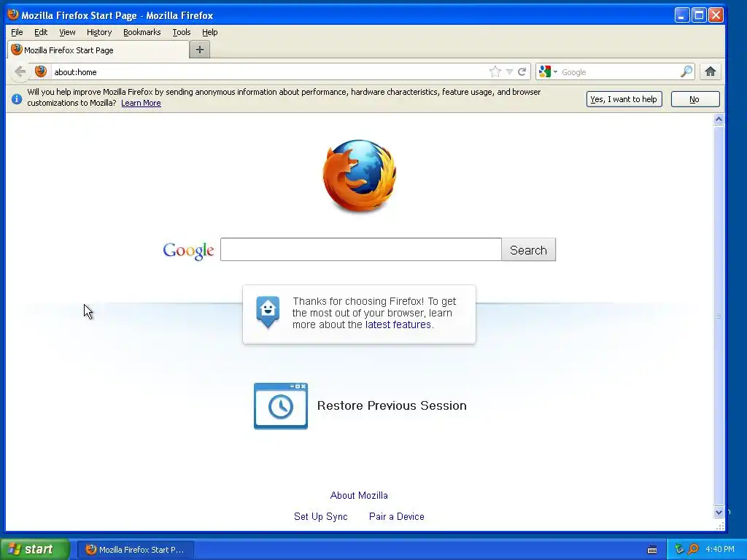Image resolution: width=747 pixels, height=560 pixels.
Task: Decline with the No button
Action: (x=695, y=99)
